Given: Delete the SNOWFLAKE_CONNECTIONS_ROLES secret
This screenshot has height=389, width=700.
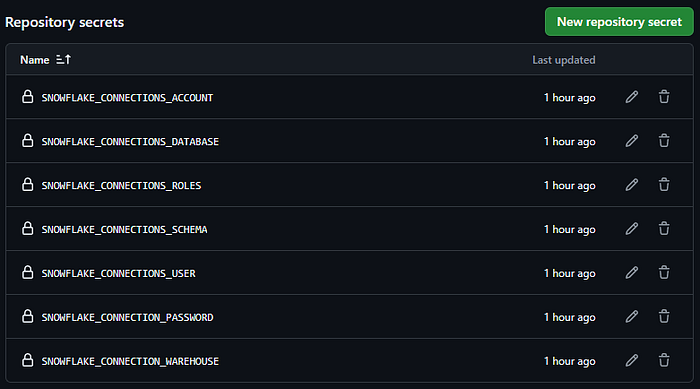Looking at the screenshot, I should tap(664, 184).
